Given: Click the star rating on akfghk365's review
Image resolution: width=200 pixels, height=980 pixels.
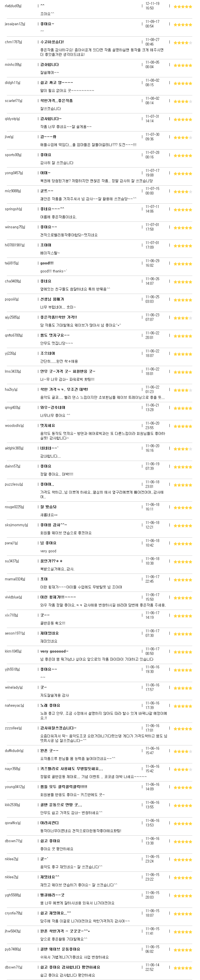Looking at the screenshot, I should pos(183,449).
